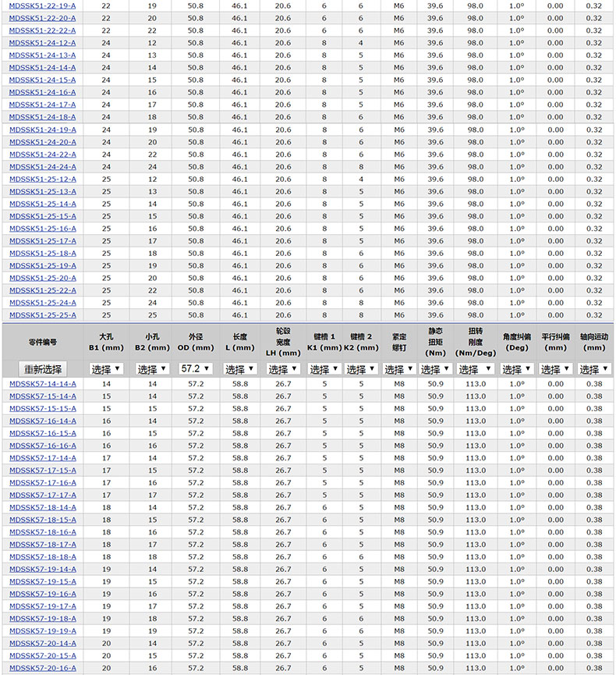Click the 重新选择 reset button
Screen dimensions: 616x675
pyautogui.click(x=42, y=369)
